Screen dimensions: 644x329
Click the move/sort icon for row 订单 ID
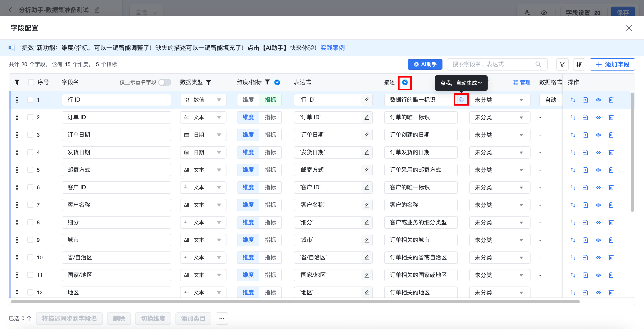(573, 117)
